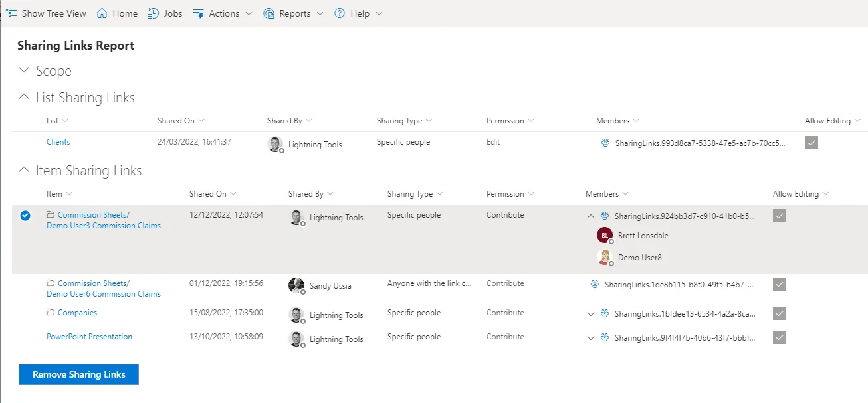Deselect the checked Commission Sheets row
The image size is (868, 403).
click(x=25, y=216)
